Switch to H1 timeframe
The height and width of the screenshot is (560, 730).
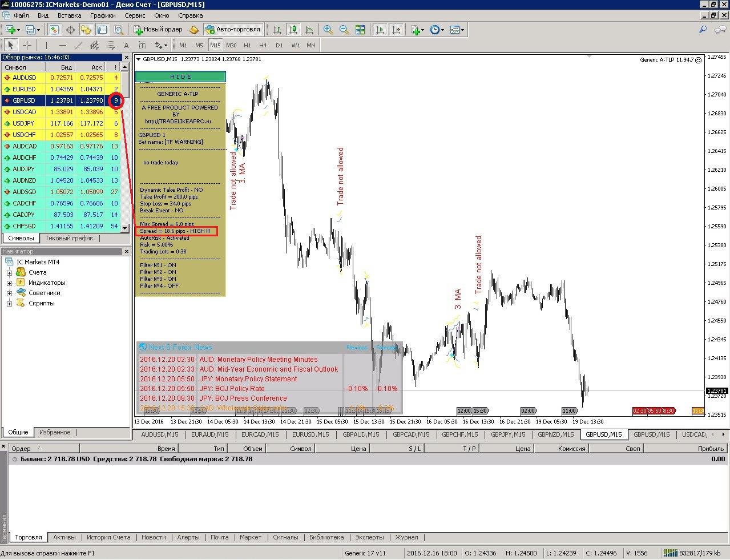click(x=247, y=45)
